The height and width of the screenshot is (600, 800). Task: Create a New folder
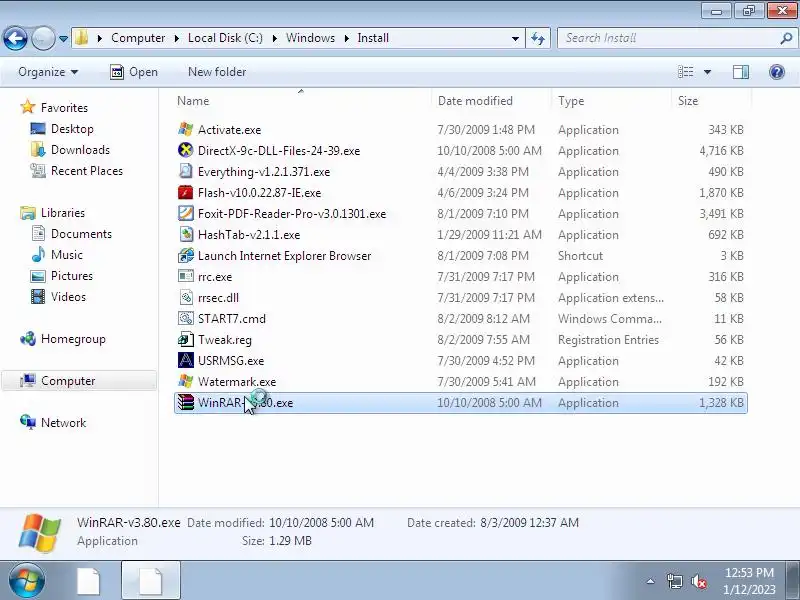pyautogui.click(x=217, y=72)
